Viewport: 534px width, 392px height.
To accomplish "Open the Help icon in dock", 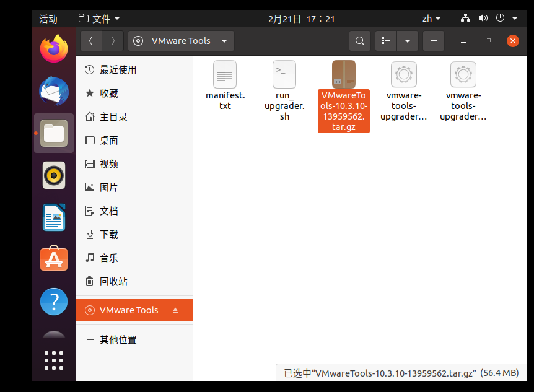I will (54, 302).
